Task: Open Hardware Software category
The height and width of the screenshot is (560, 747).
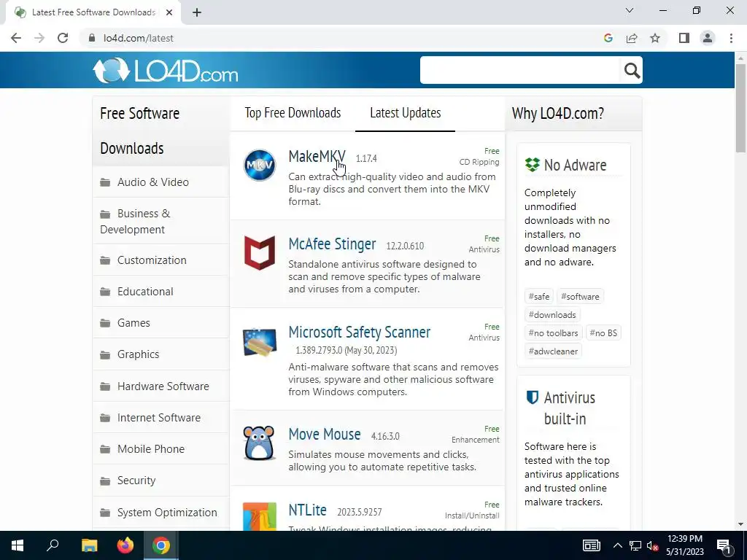Action: click(x=163, y=386)
